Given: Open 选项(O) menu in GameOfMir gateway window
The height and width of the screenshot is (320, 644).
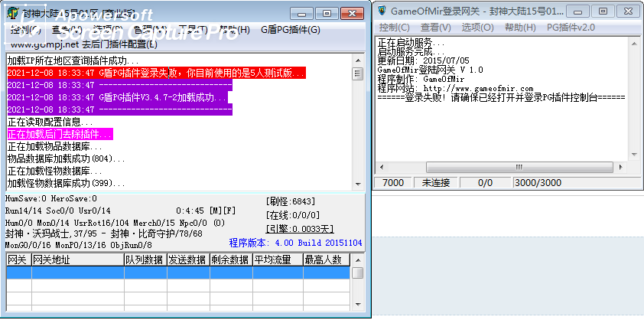Looking at the screenshot, I should click(478, 28).
